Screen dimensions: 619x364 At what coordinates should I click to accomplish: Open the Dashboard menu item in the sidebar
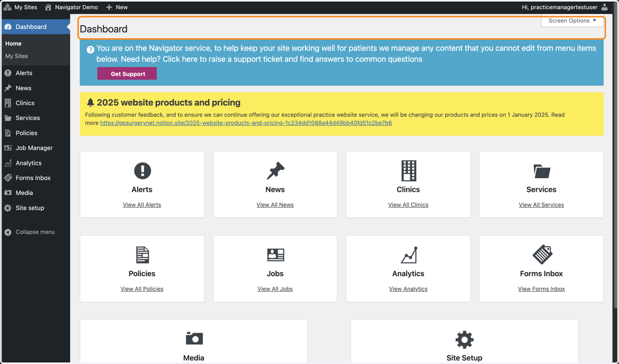pyautogui.click(x=35, y=27)
